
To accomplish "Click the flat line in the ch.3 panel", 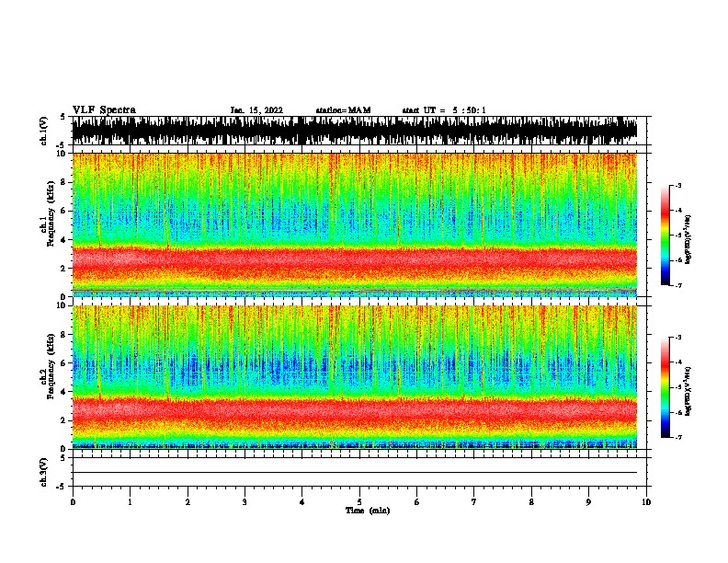I will pyautogui.click(x=355, y=473).
